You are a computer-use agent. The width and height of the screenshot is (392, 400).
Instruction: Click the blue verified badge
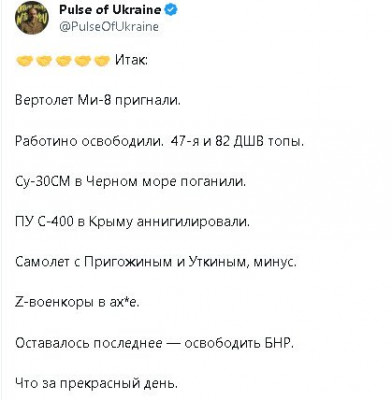(172, 10)
